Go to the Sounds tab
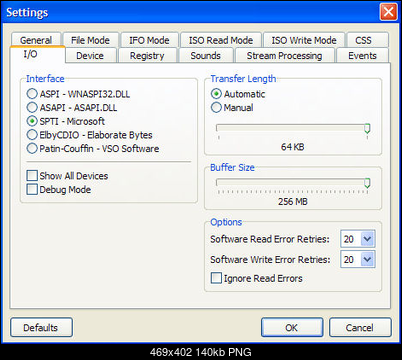Screen dimensions: 402x360 (206, 55)
